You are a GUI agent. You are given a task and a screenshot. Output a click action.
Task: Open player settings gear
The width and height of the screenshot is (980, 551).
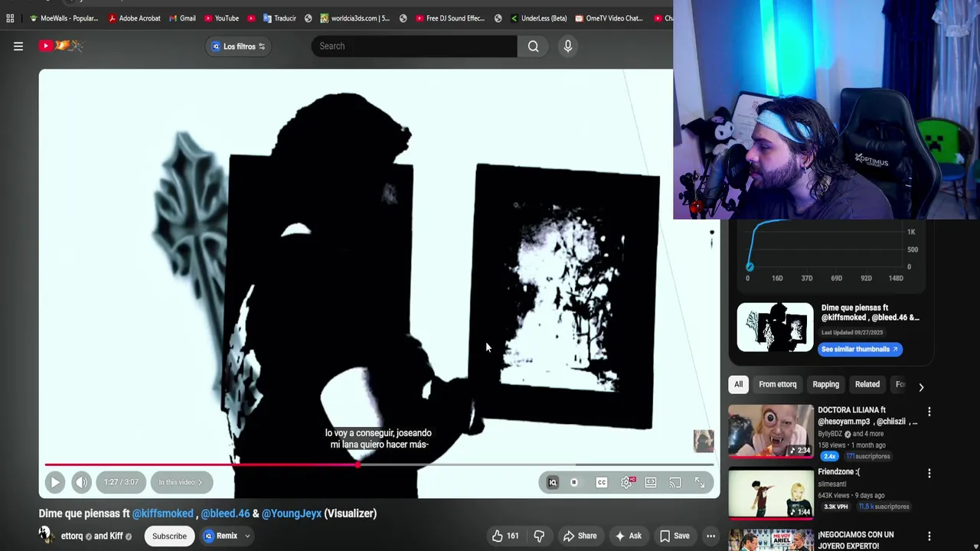click(x=627, y=482)
